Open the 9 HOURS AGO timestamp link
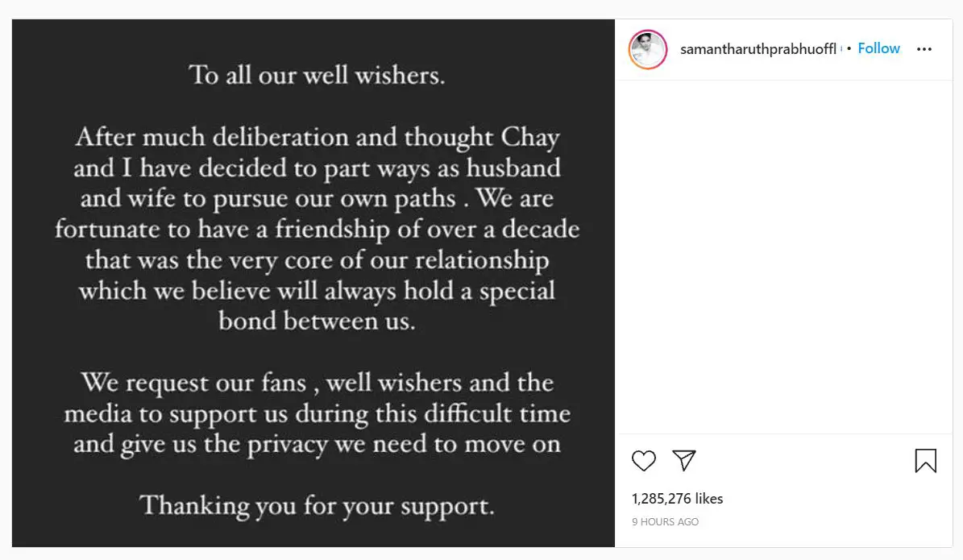Image resolution: width=963 pixels, height=560 pixels. pos(665,522)
